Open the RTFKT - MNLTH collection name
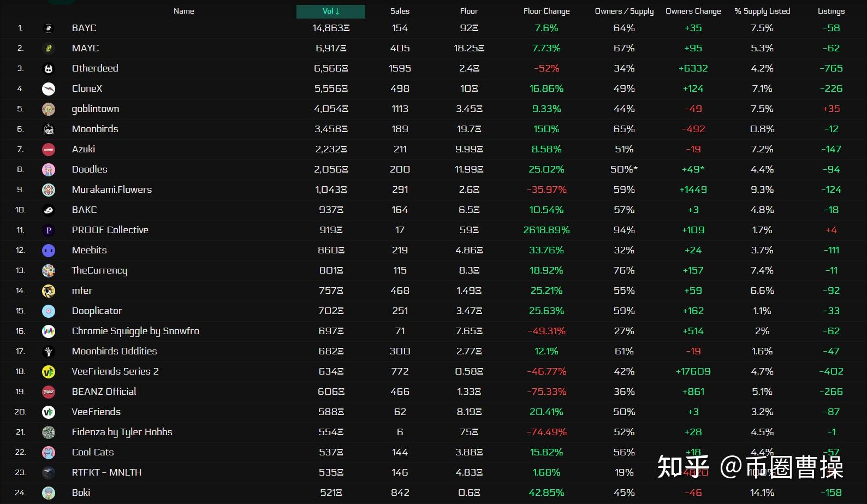867x504 pixels. [106, 472]
